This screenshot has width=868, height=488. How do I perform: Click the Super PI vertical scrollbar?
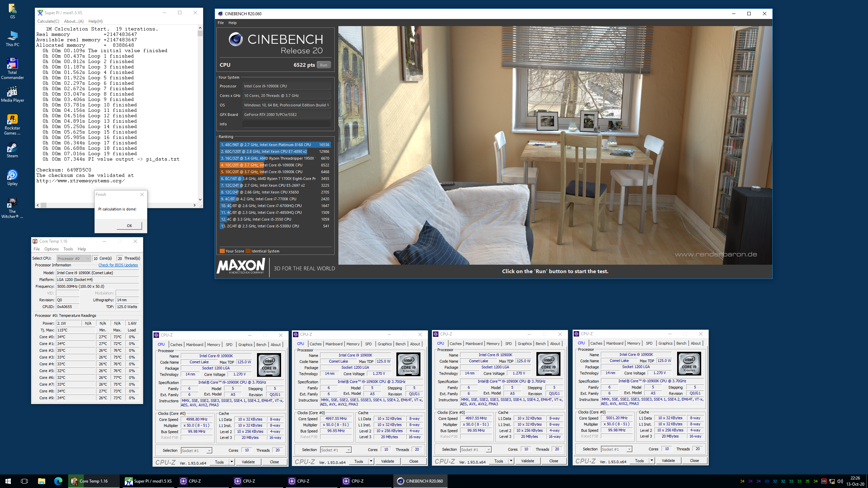tap(200, 114)
